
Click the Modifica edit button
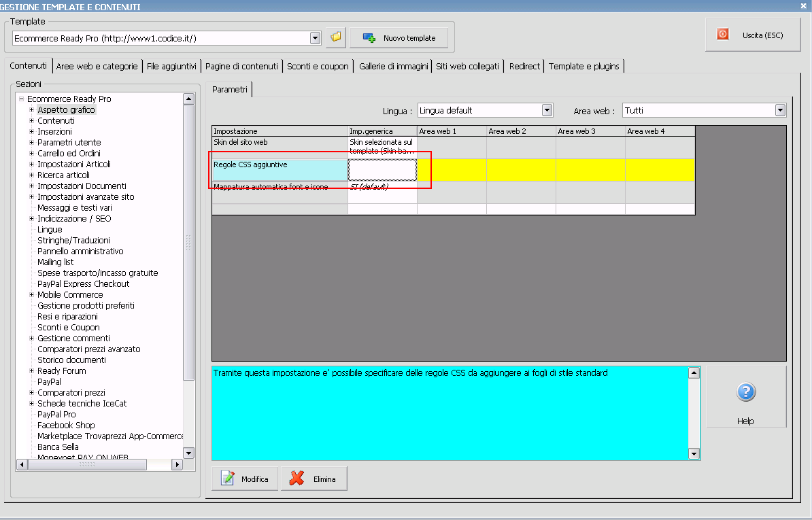(245, 479)
